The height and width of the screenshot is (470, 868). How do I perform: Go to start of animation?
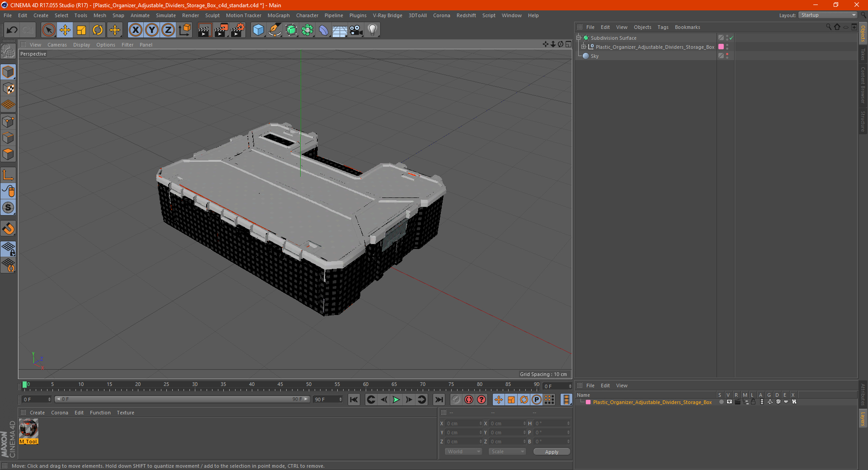354,399
